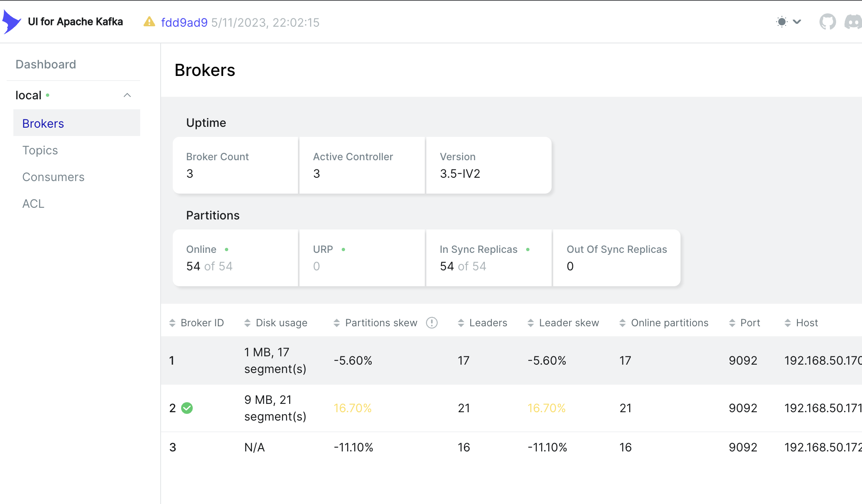Click the URP card
Viewport: 862px width, 504px height.
point(362,258)
